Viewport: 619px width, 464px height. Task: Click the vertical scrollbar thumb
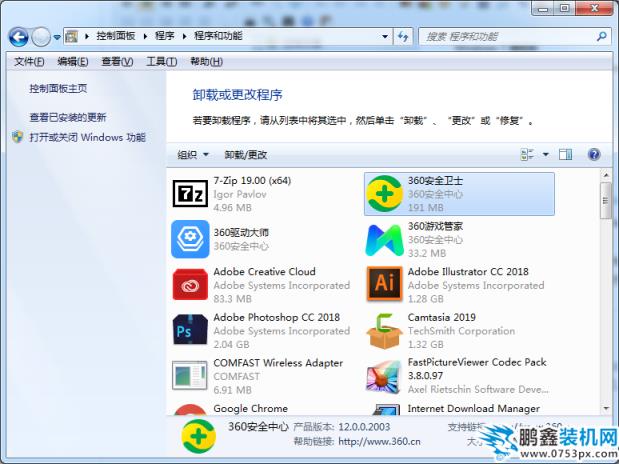[606, 201]
